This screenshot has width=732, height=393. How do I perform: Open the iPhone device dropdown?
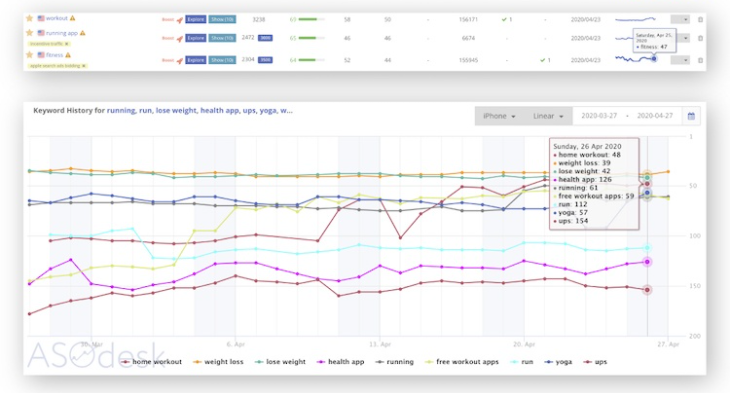tap(499, 116)
